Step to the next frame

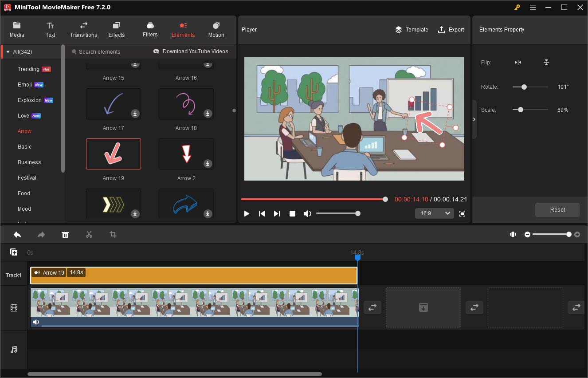(x=277, y=213)
